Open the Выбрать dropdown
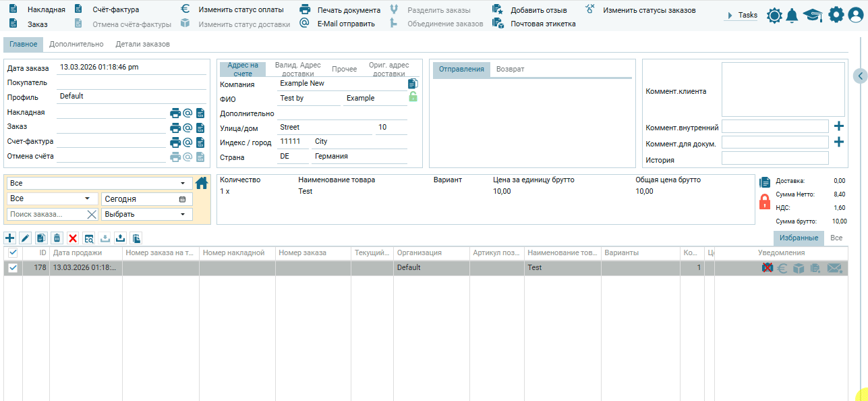Image resolution: width=868 pixels, height=401 pixels. (x=146, y=215)
